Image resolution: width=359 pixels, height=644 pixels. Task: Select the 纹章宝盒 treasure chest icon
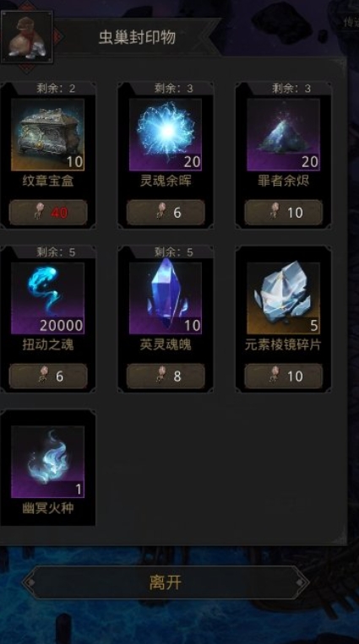(47, 134)
